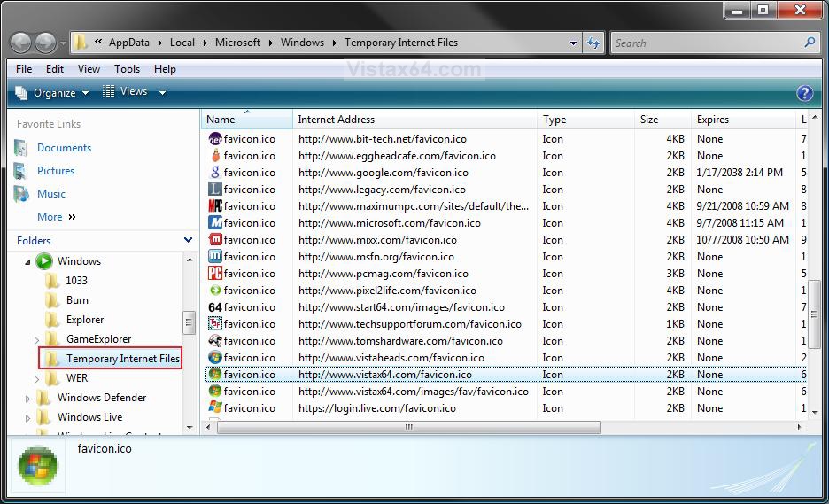Open the File menu
The width and height of the screenshot is (829, 504).
coord(24,69)
